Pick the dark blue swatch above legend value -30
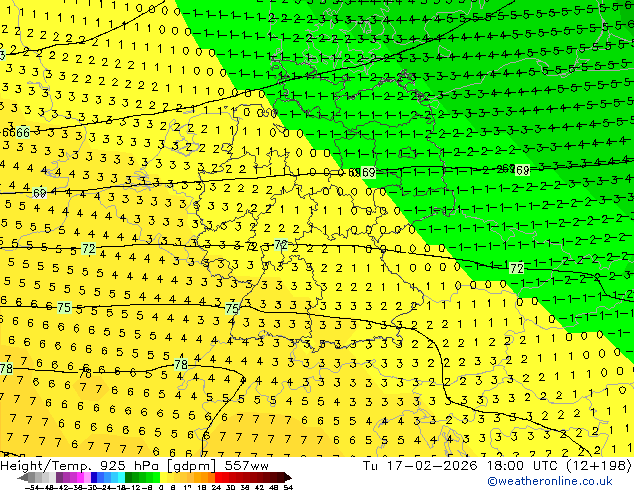This screenshot has width=634, height=490. tap(94, 478)
